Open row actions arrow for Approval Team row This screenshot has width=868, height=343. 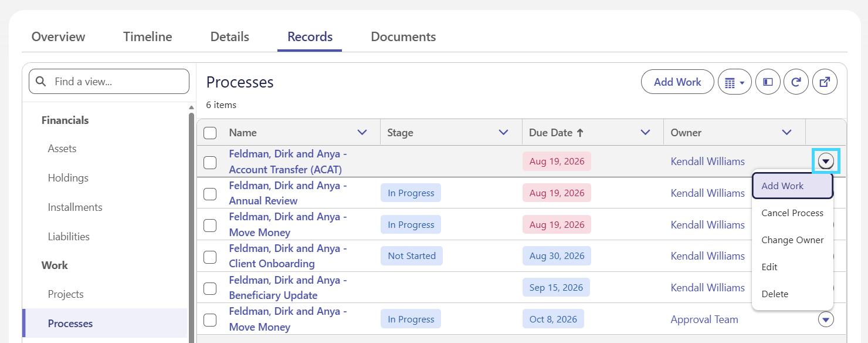click(826, 320)
